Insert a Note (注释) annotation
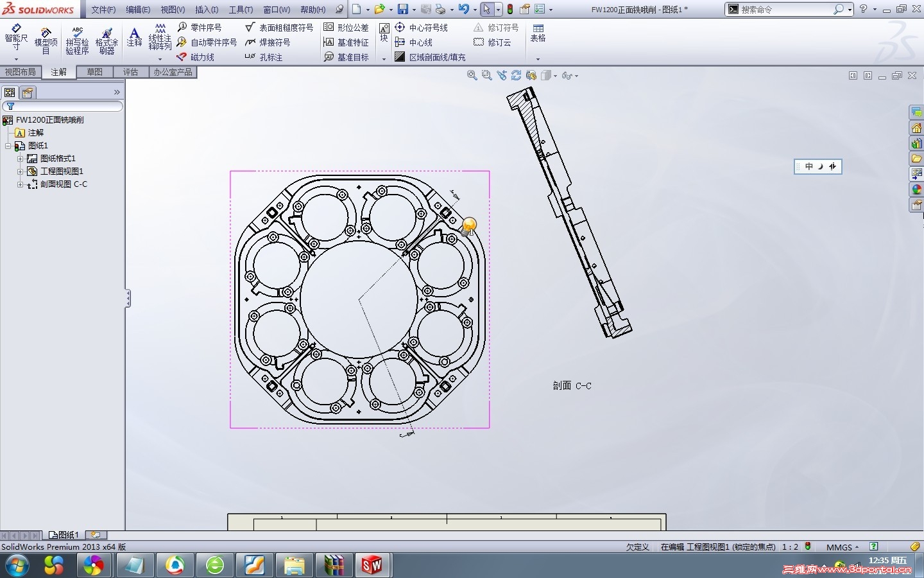The height and width of the screenshot is (578, 924). (134, 37)
